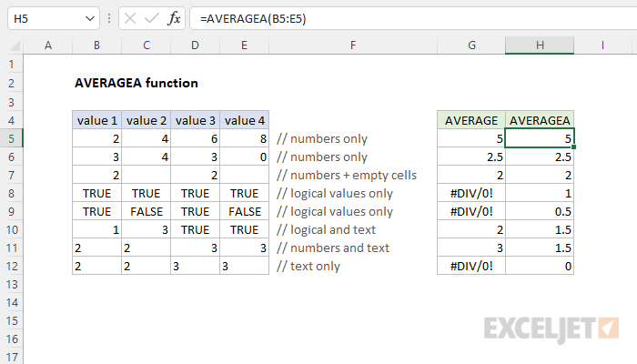This screenshot has height=364, width=637.
Task: Click cell B10 containing 1
Action: (x=96, y=229)
